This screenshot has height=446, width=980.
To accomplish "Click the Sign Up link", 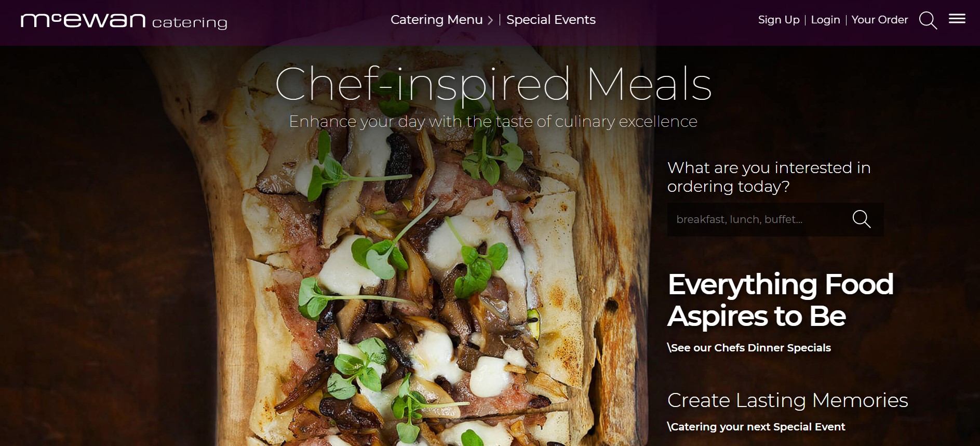I will pyautogui.click(x=778, y=20).
